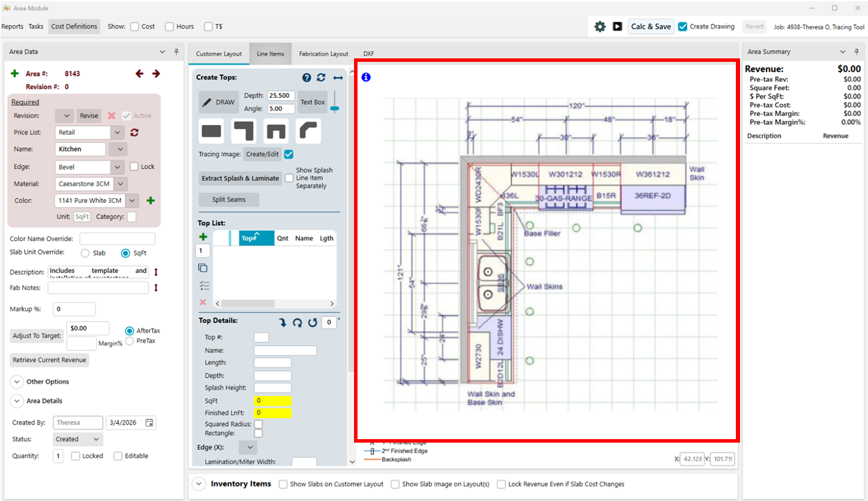Image resolution: width=868 pixels, height=501 pixels.
Task: Open the Tasks menu
Action: (36, 26)
